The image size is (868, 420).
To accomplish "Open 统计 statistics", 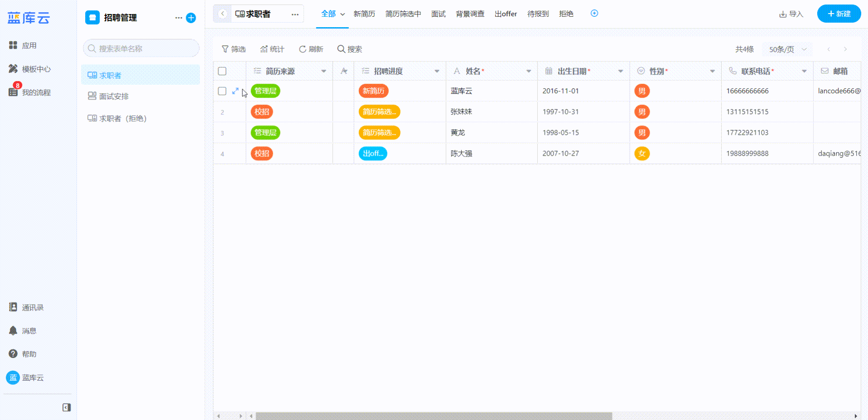I will tap(272, 49).
